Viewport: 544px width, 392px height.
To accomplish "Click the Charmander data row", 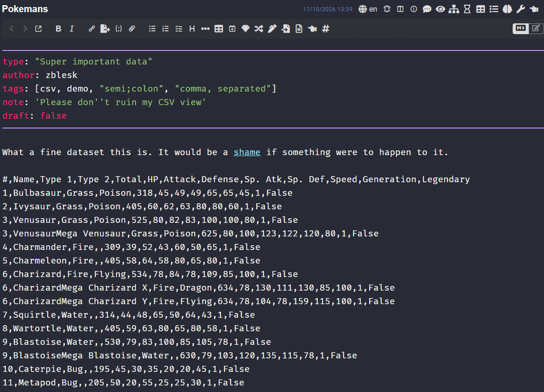I will tap(131, 247).
